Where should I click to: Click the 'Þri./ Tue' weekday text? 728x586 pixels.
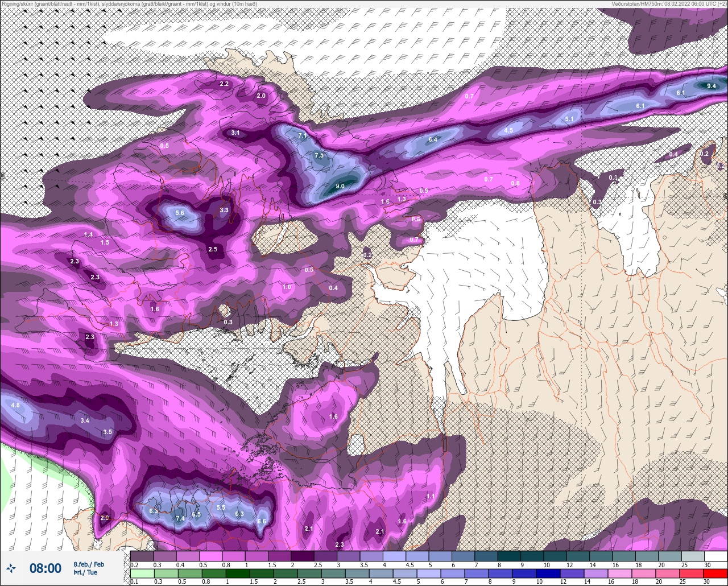coord(85,573)
